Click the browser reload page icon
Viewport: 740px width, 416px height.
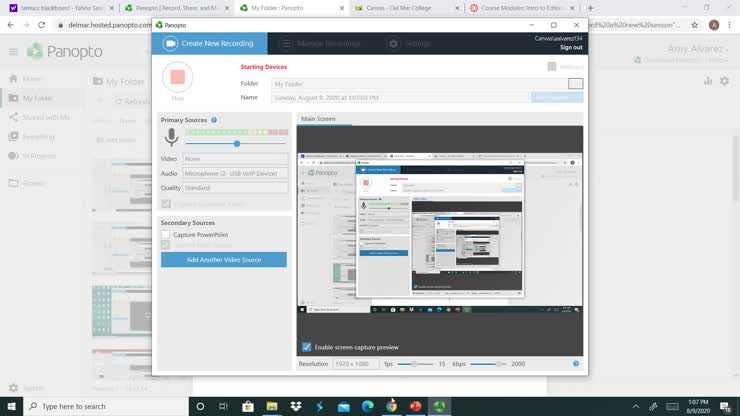pyautogui.click(x=41, y=24)
